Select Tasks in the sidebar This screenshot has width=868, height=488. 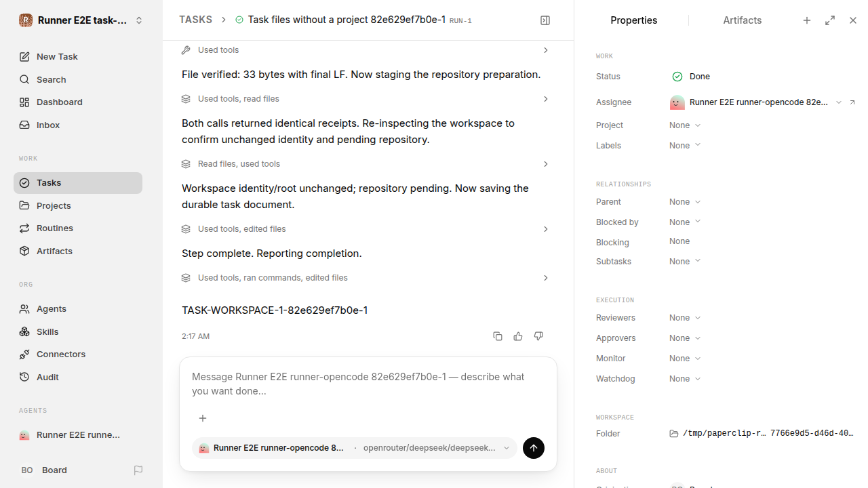[78, 183]
